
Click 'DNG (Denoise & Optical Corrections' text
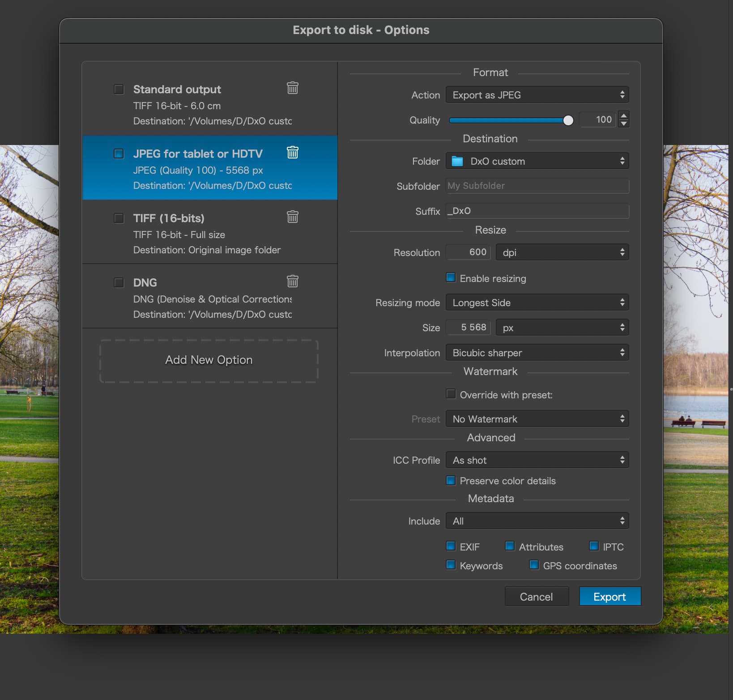click(212, 299)
